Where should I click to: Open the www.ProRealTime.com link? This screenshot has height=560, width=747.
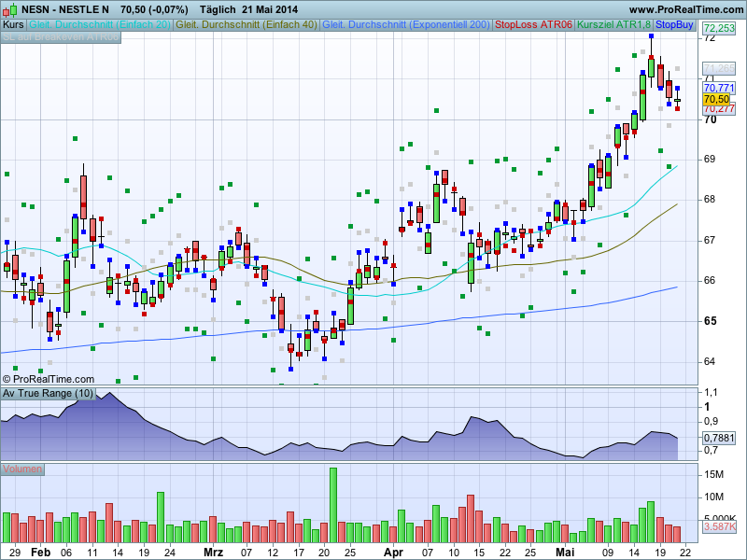(x=686, y=9)
